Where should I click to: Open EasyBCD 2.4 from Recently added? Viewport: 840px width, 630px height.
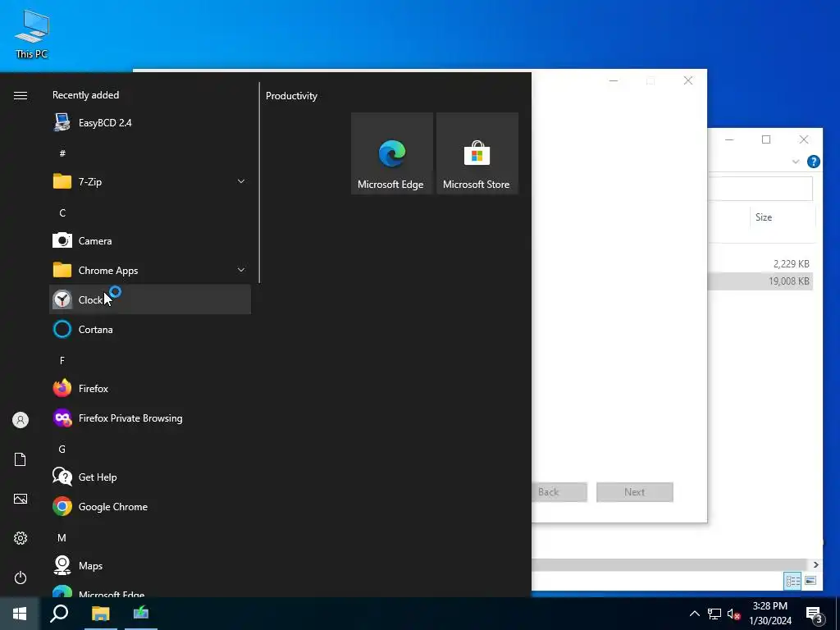tap(150, 123)
